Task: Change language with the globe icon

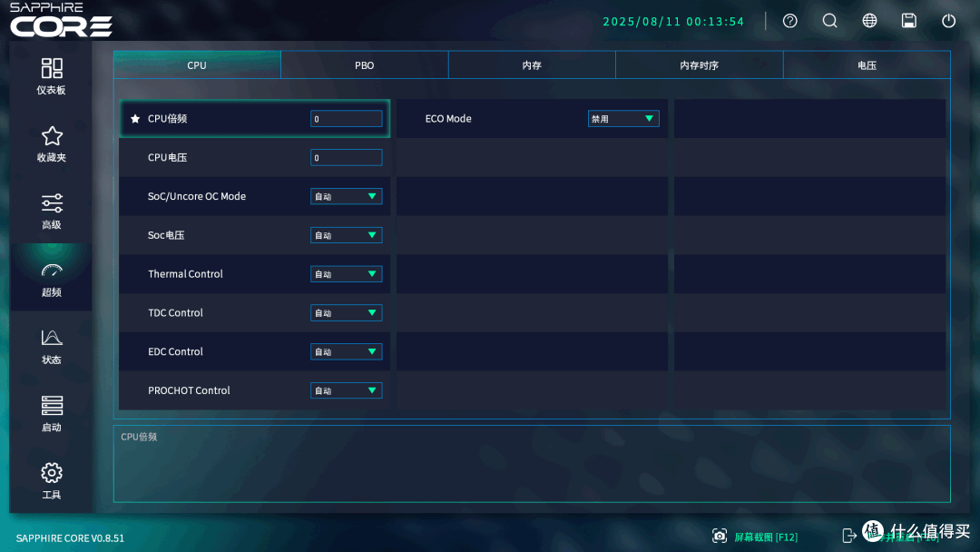Action: [x=869, y=21]
